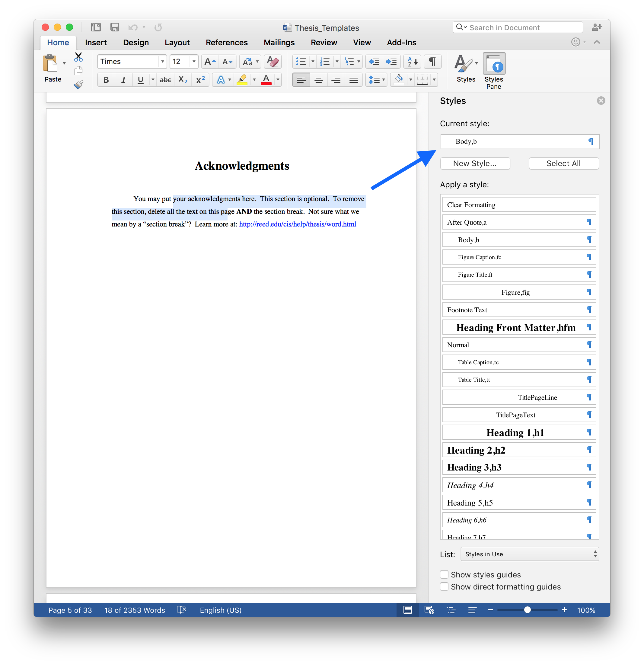Switch to Web Layout view icon
Screen dimensions: 644x665
click(x=429, y=610)
